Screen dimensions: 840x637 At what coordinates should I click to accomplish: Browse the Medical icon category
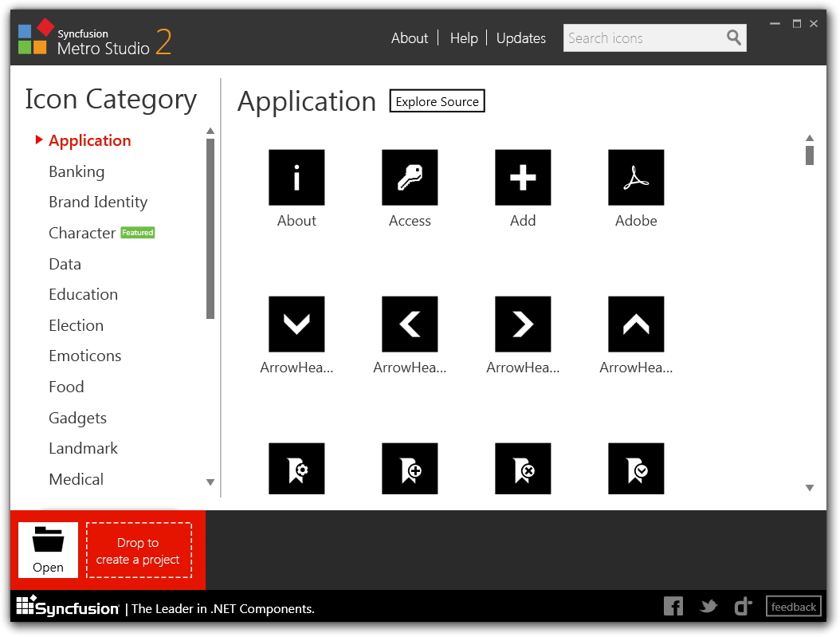click(76, 478)
